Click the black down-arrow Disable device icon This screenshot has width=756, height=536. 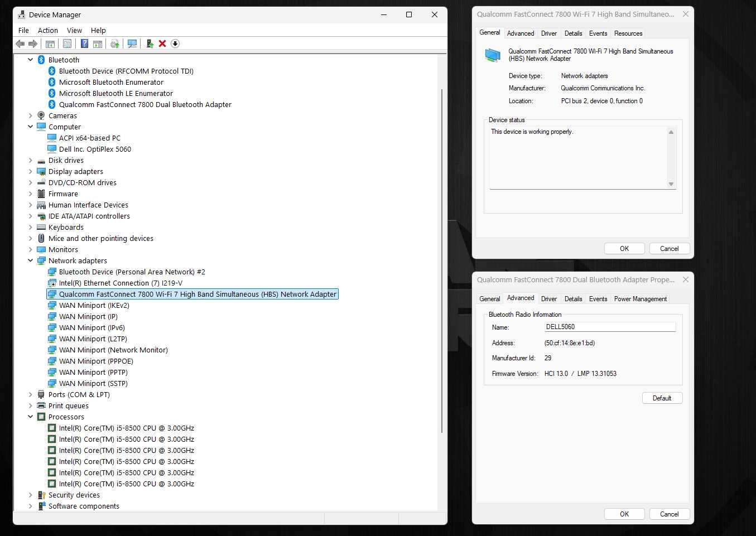(x=175, y=44)
